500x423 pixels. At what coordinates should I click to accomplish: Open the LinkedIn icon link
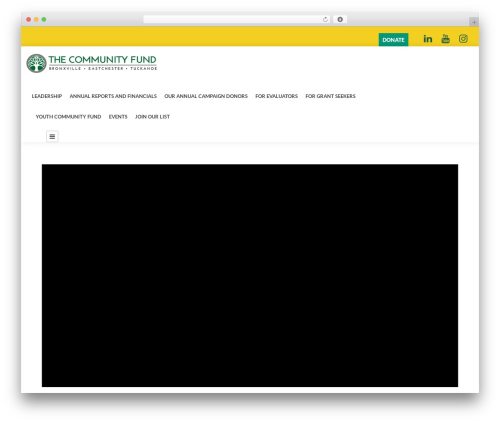[x=428, y=39]
